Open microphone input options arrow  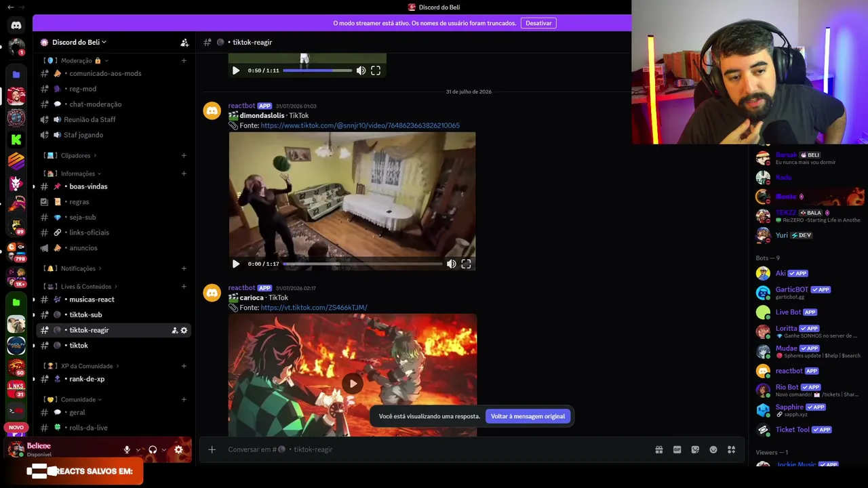138,449
